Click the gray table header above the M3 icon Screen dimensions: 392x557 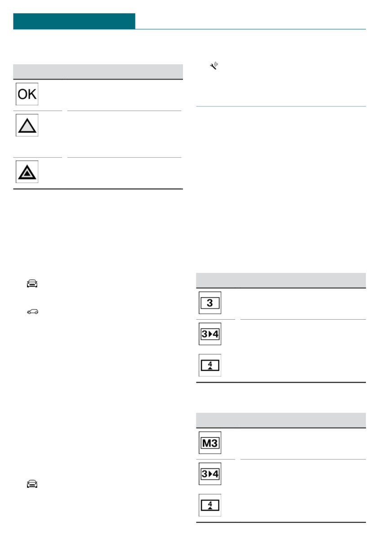pyautogui.click(x=281, y=420)
